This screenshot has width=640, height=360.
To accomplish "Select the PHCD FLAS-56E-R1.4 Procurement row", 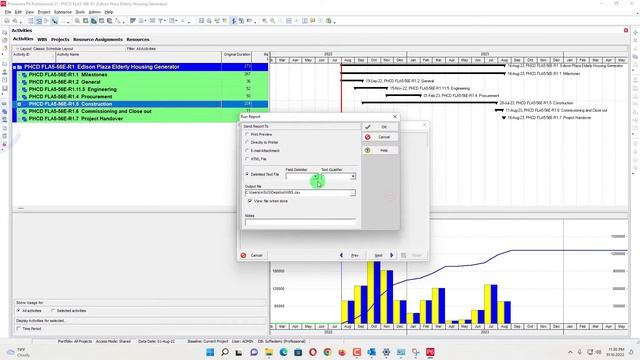I will [140, 97].
